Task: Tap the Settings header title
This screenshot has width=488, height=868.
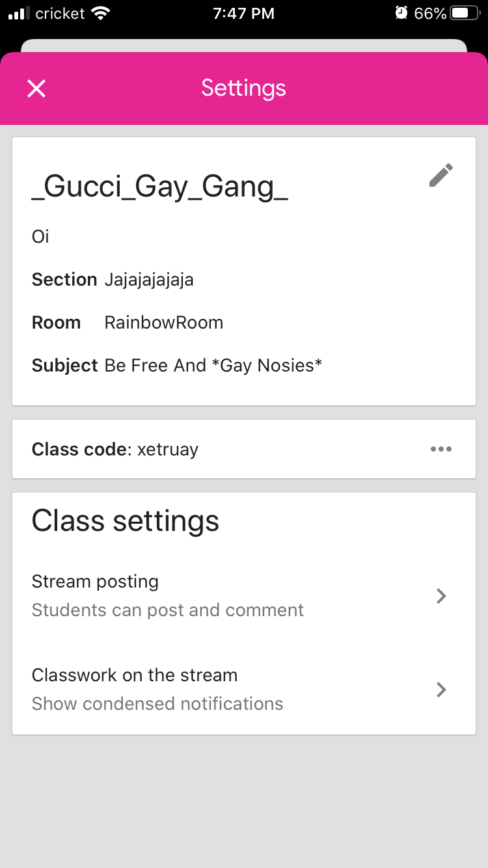Action: click(243, 88)
